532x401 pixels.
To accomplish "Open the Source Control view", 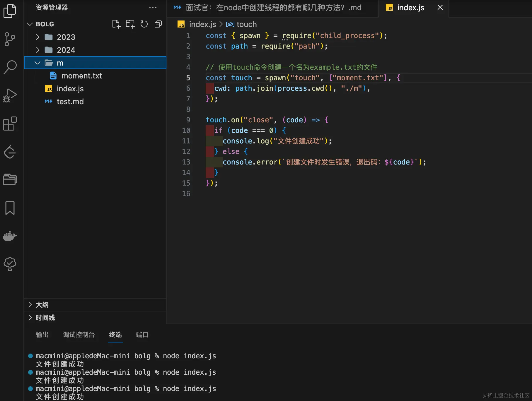I will (10, 39).
